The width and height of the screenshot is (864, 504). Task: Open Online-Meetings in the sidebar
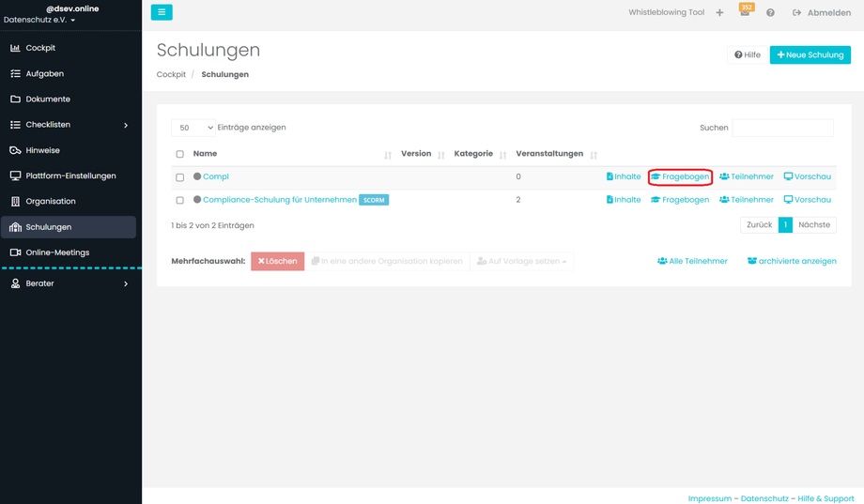(69, 252)
